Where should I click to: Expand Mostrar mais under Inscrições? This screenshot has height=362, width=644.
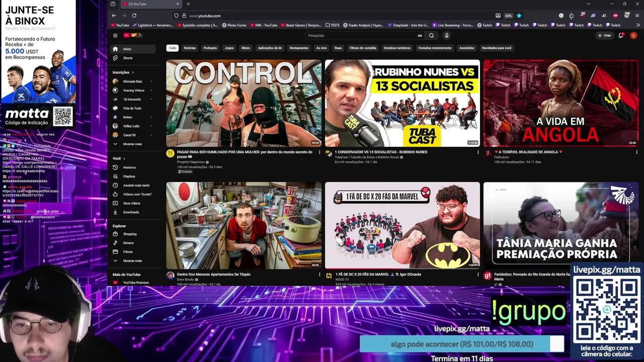tap(133, 144)
